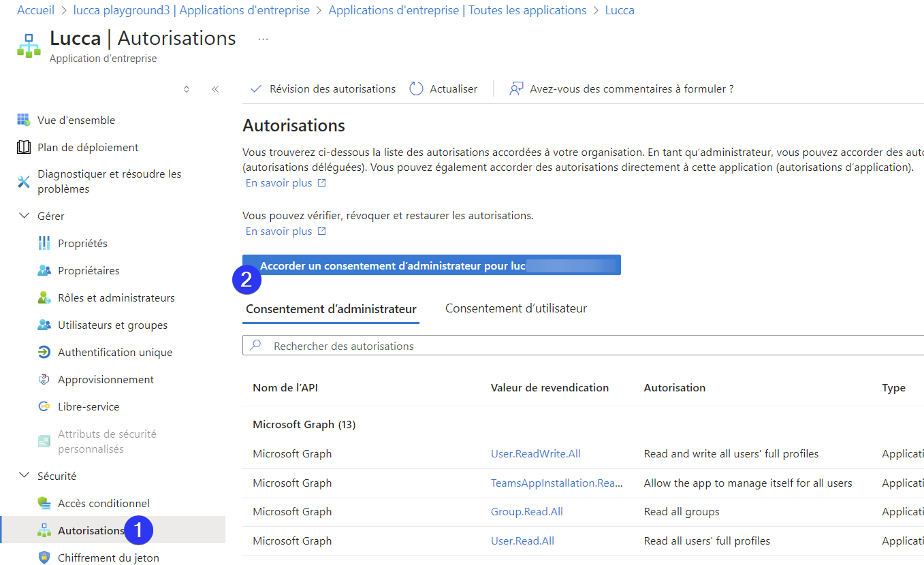Open the first En savoir plus link
This screenshot has width=924, height=565.
click(279, 183)
